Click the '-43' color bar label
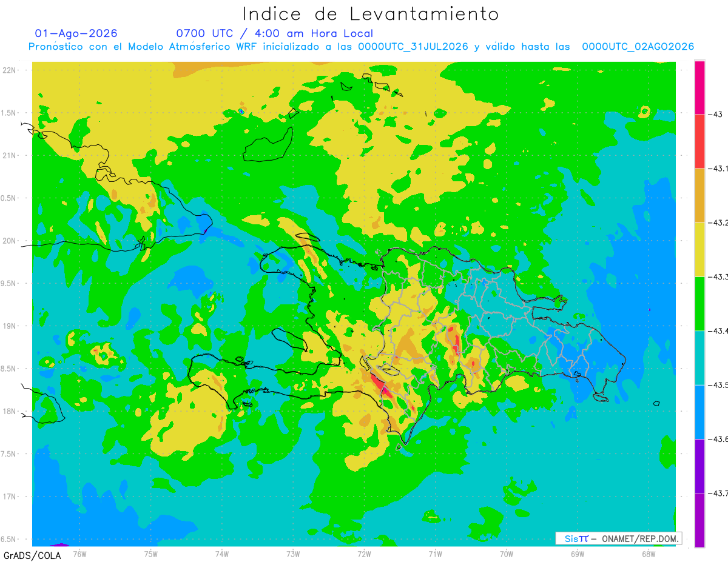 pyautogui.click(x=716, y=115)
